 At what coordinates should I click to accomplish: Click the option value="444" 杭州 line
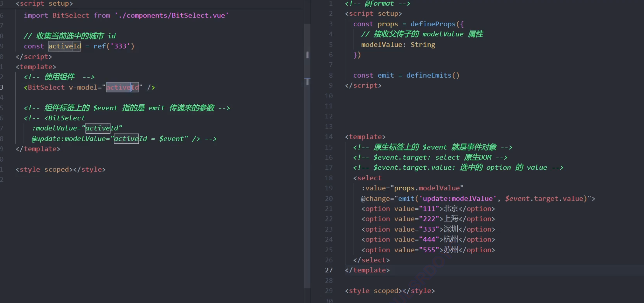[428, 240]
